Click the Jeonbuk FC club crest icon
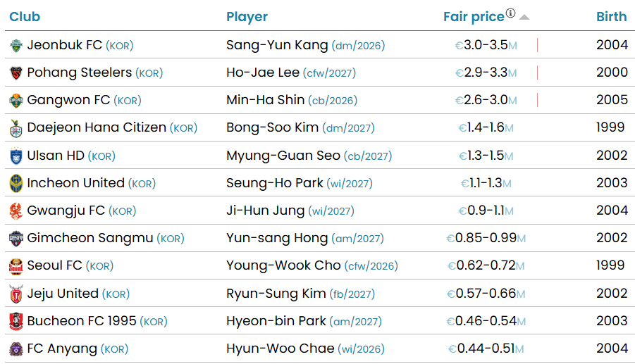635x364 pixels. [16, 46]
